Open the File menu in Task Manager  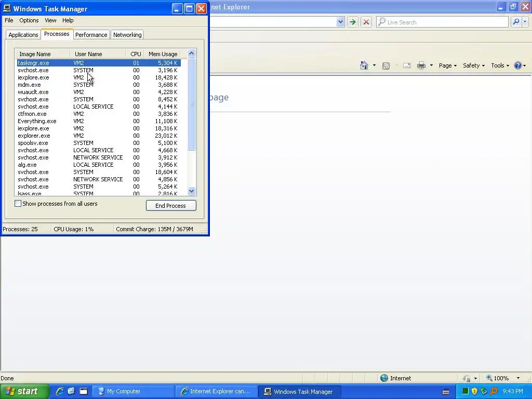pos(9,20)
